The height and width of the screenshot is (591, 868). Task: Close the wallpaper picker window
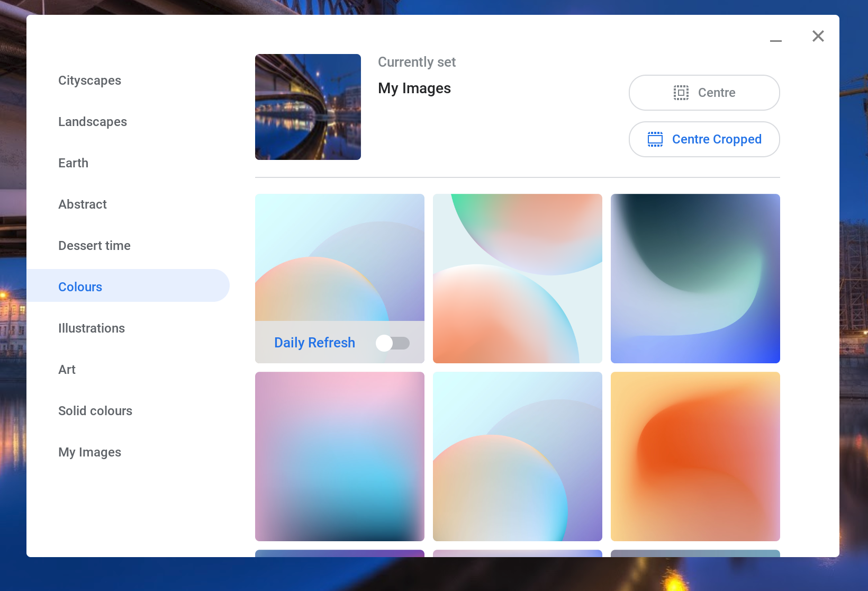tap(818, 36)
